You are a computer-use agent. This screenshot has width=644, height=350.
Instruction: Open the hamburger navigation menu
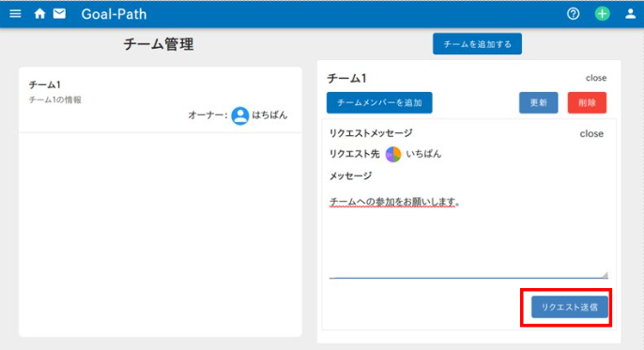[15, 14]
